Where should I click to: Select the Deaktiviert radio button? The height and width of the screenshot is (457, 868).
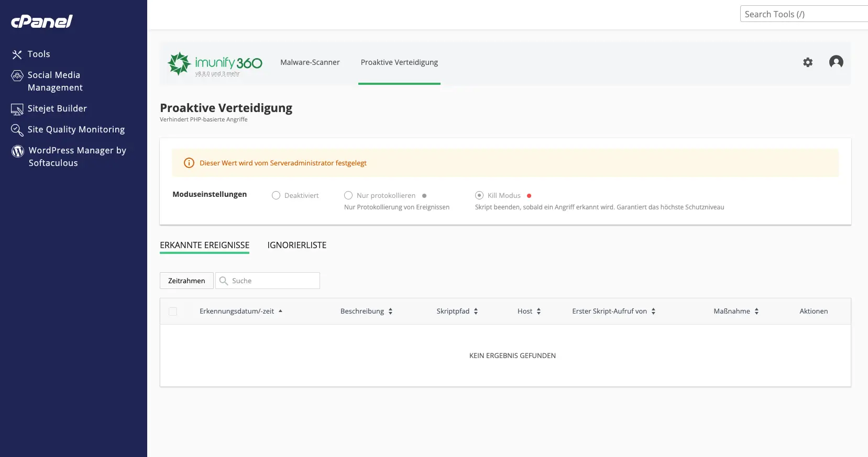pos(276,195)
